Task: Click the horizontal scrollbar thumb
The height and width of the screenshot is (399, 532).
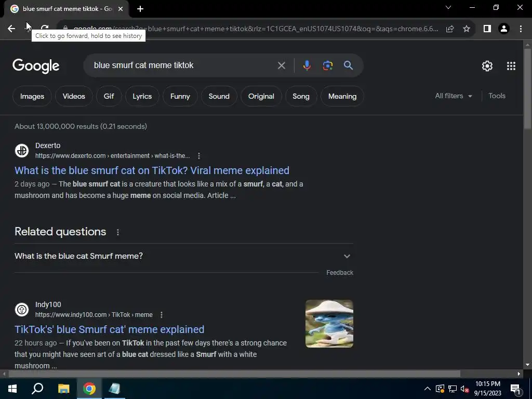Action: 234,374
